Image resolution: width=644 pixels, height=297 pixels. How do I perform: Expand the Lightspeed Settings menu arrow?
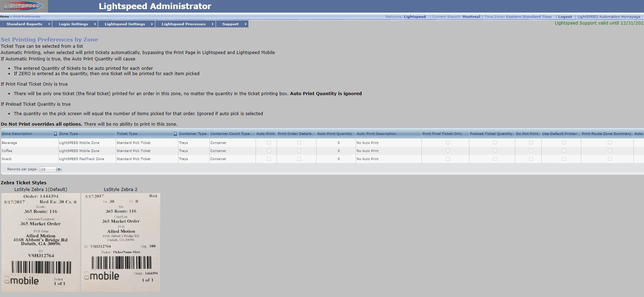pyautogui.click(x=152, y=24)
